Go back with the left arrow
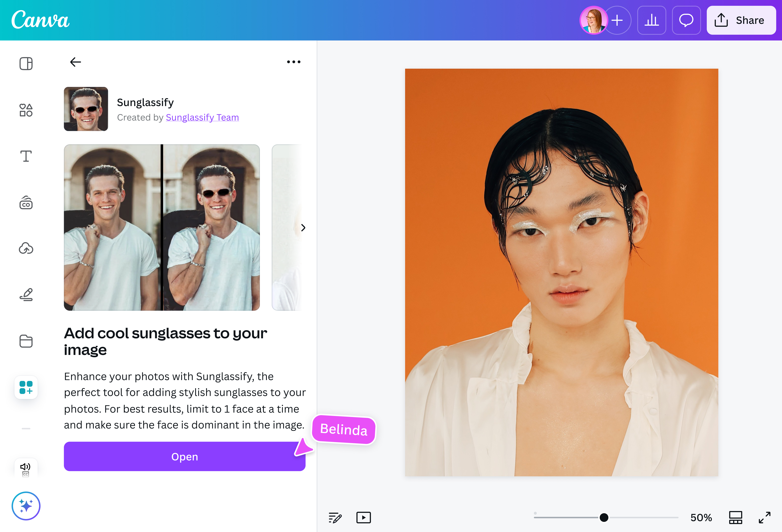 click(76, 62)
